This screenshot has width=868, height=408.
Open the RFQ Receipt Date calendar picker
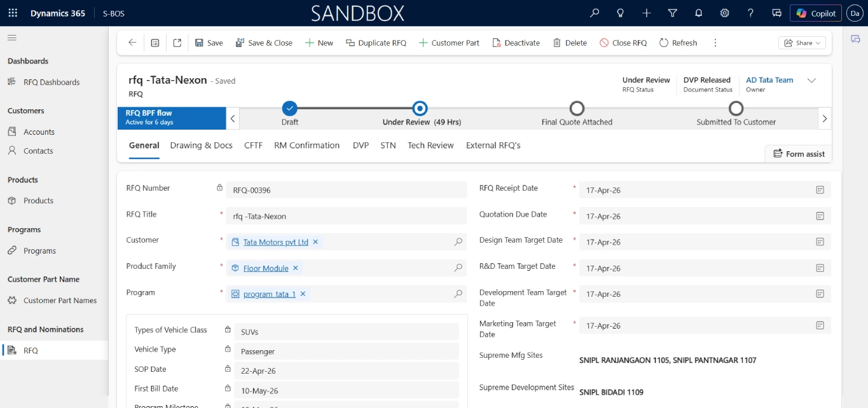(820, 190)
